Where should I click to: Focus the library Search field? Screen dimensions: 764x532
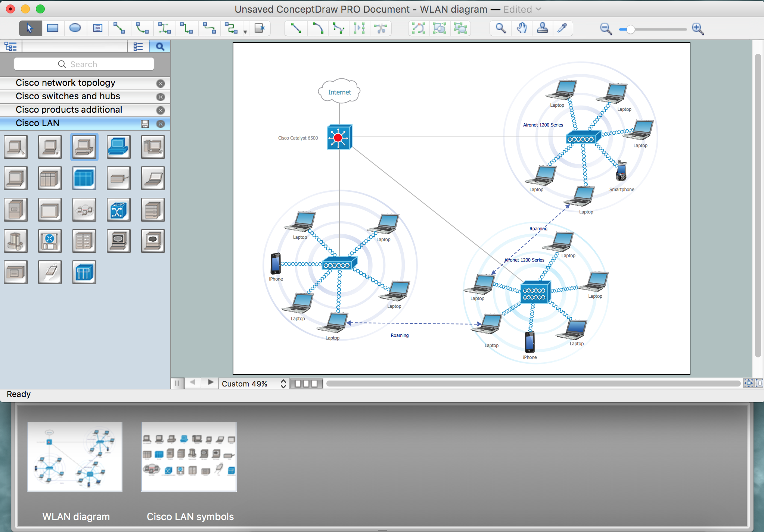point(84,64)
